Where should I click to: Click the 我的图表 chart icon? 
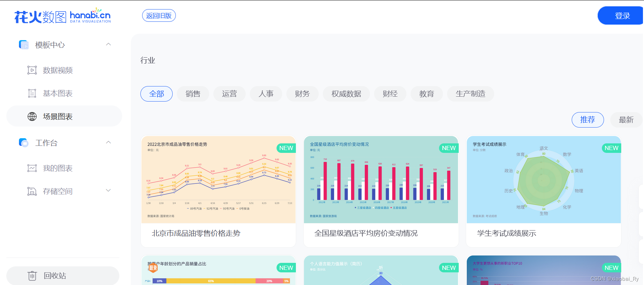coord(32,168)
